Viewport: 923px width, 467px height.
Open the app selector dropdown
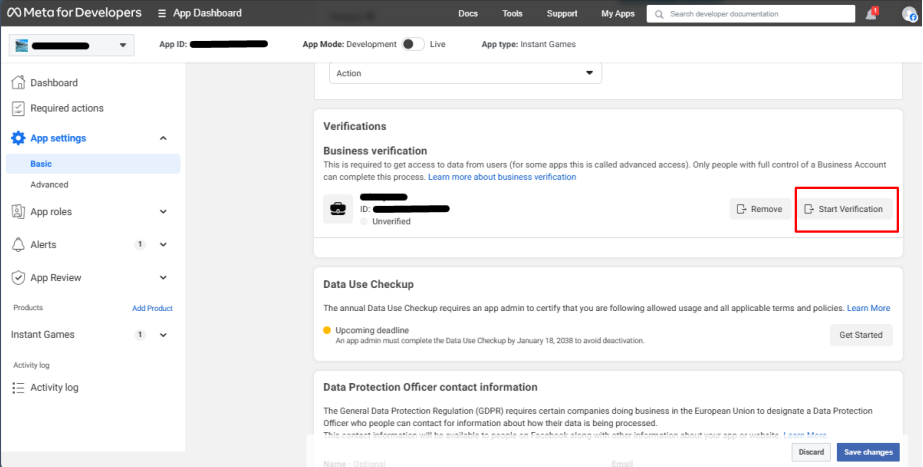(x=72, y=45)
